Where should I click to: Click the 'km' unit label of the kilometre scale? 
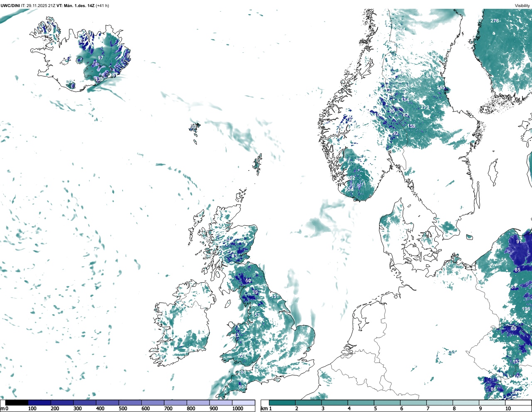tap(264, 409)
